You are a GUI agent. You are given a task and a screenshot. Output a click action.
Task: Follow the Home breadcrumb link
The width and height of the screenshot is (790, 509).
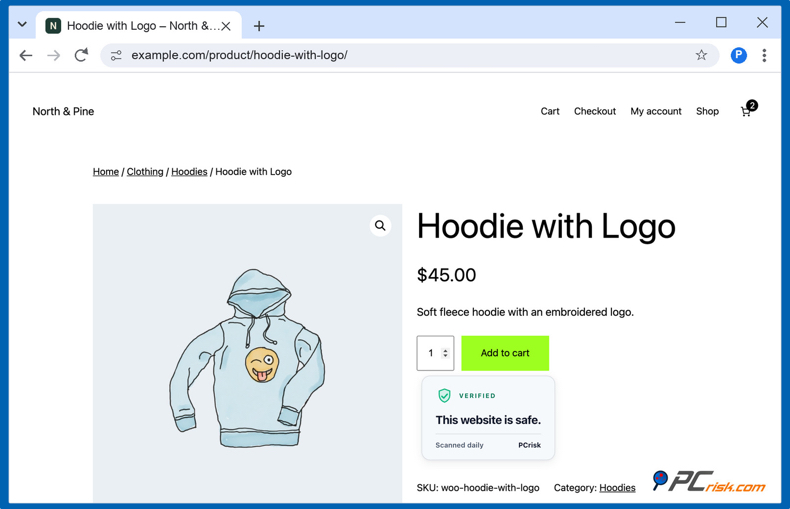105,172
